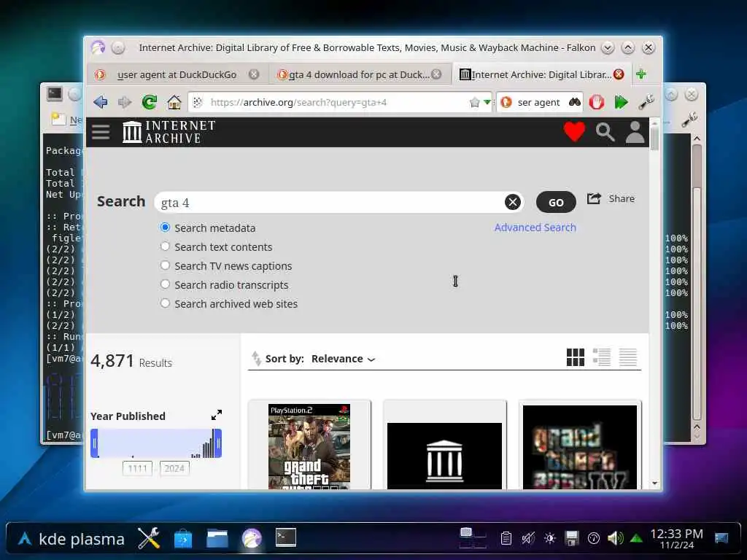This screenshot has height=560, width=747.
Task: Switch results to compact list view
Action: [x=628, y=357]
